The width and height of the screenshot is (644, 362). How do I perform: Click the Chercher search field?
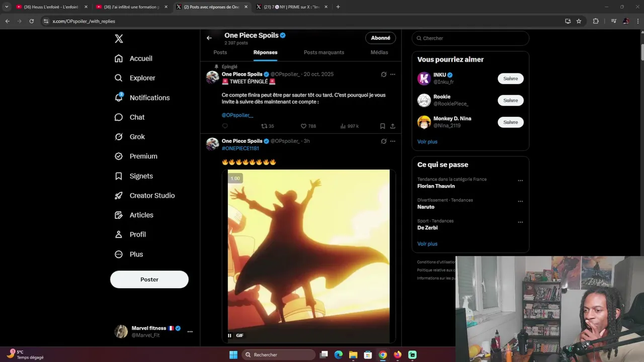point(470,38)
